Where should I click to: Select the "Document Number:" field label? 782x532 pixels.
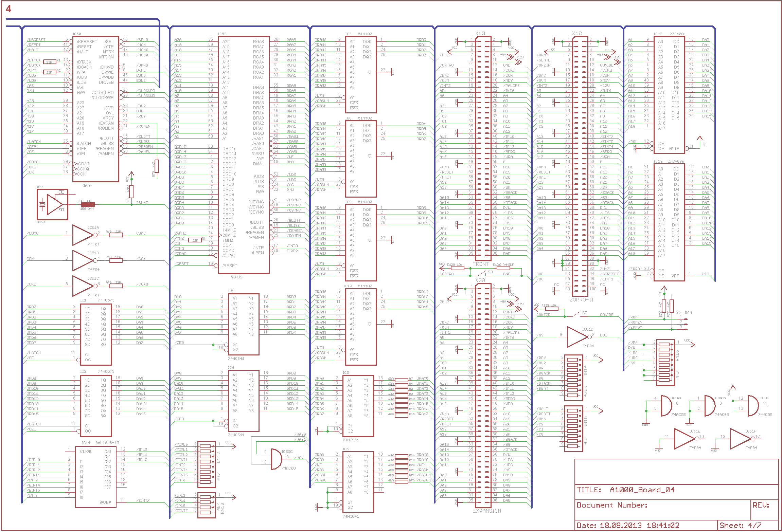pyautogui.click(x=612, y=505)
